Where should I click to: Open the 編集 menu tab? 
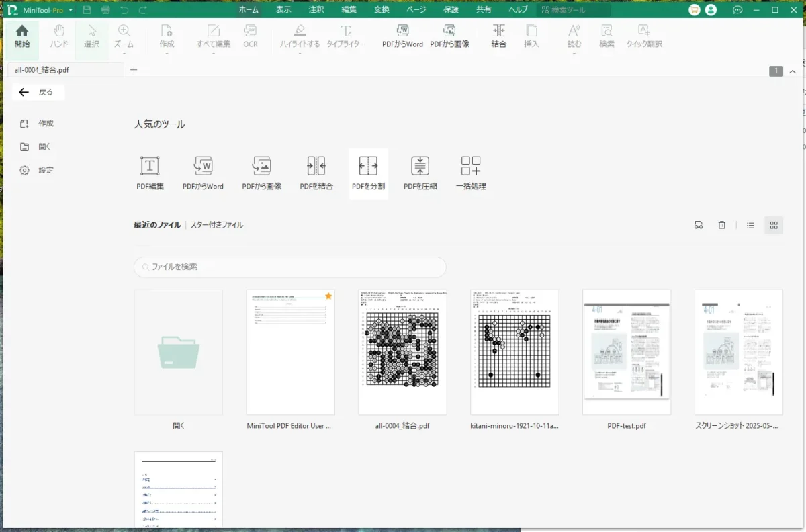pyautogui.click(x=349, y=10)
